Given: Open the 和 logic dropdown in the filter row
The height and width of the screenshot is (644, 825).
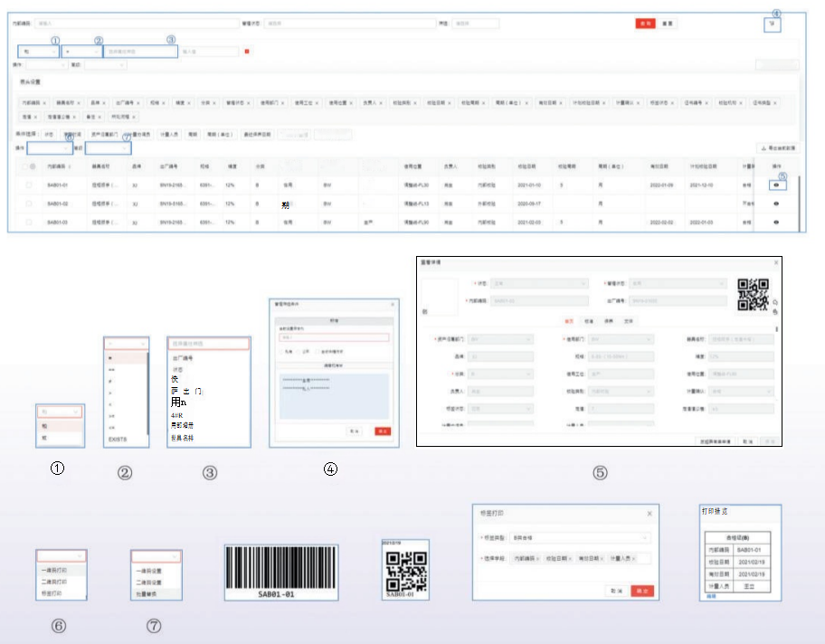Looking at the screenshot, I should point(38,52).
